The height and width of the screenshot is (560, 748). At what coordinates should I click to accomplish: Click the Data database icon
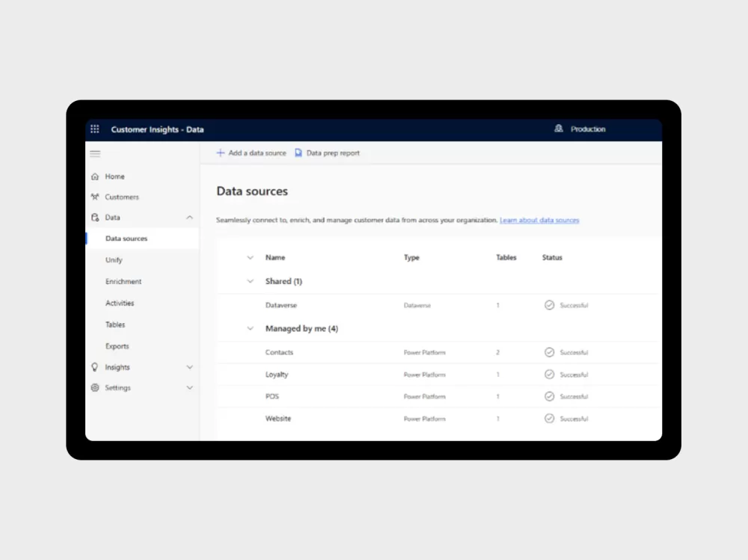click(95, 218)
